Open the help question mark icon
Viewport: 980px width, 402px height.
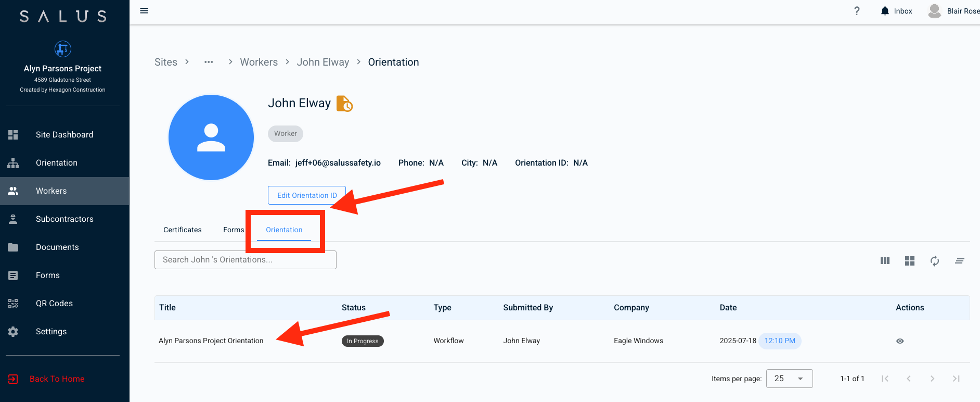[857, 11]
